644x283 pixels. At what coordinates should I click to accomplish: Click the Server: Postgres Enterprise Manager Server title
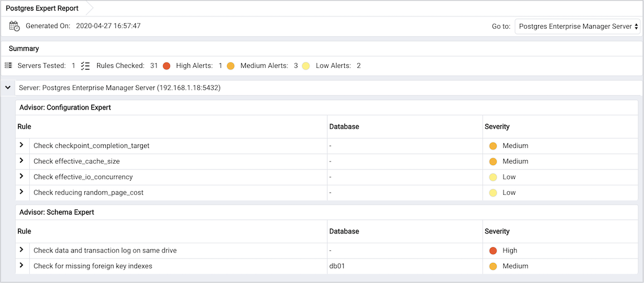(120, 88)
